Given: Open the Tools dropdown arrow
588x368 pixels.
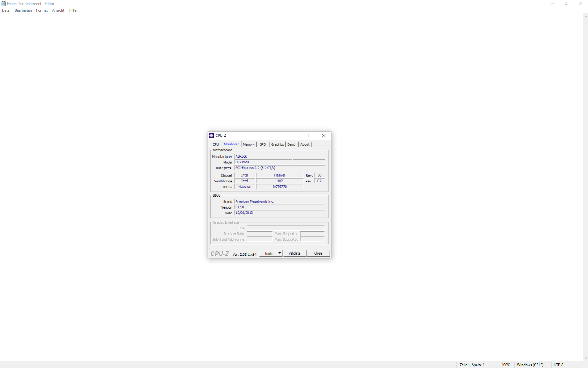Looking at the screenshot, I should click(280, 253).
